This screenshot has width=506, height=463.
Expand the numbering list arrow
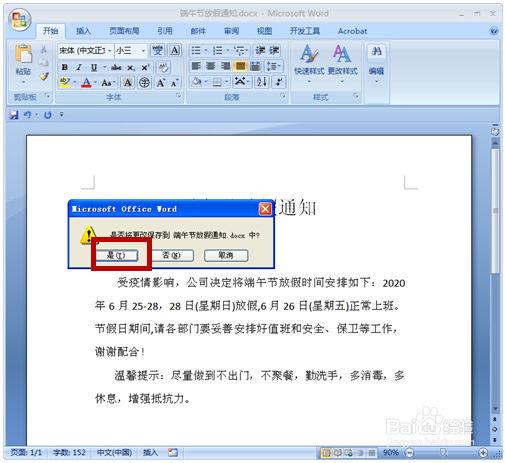[x=228, y=51]
